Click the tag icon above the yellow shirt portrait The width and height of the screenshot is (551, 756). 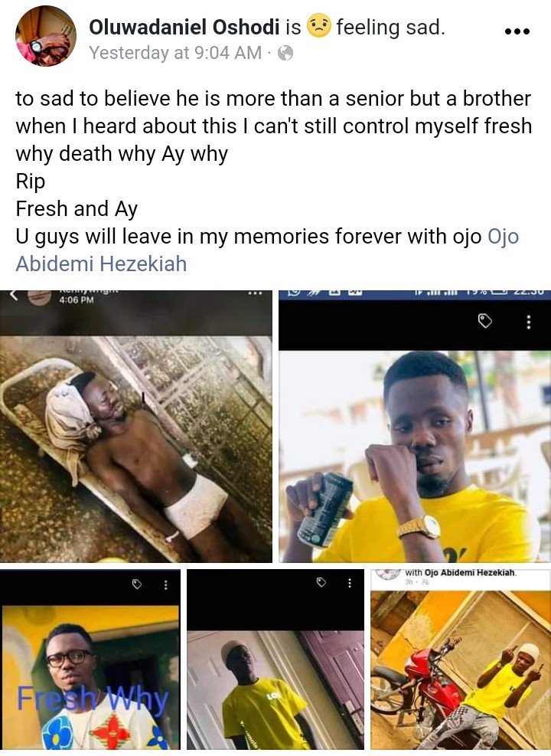point(484,321)
